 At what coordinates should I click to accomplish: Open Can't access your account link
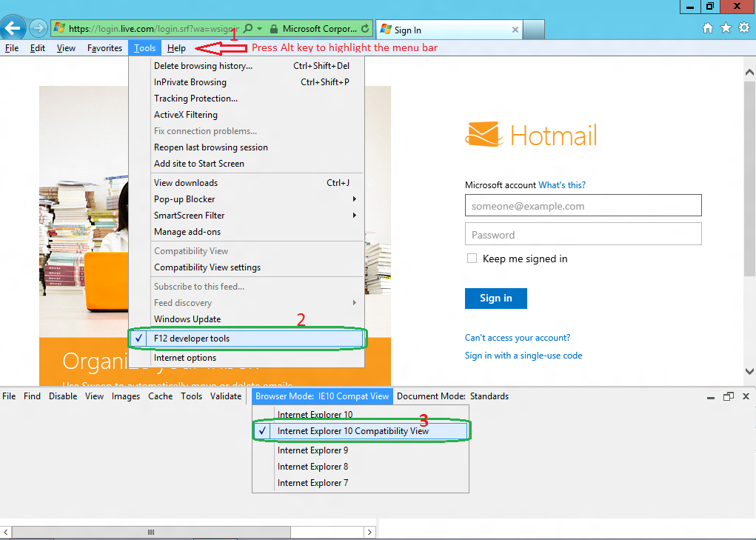pos(518,338)
